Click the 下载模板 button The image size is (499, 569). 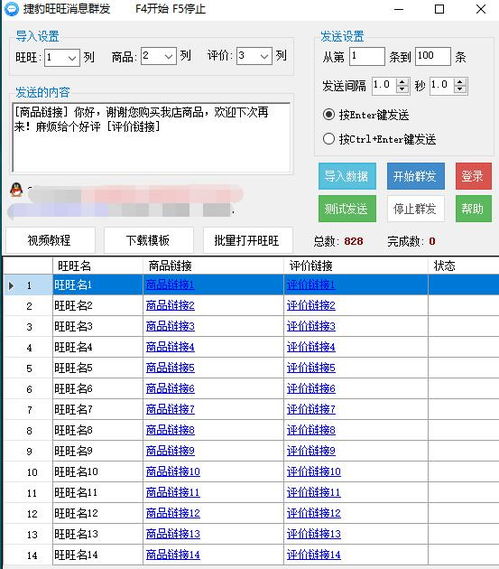(x=148, y=240)
